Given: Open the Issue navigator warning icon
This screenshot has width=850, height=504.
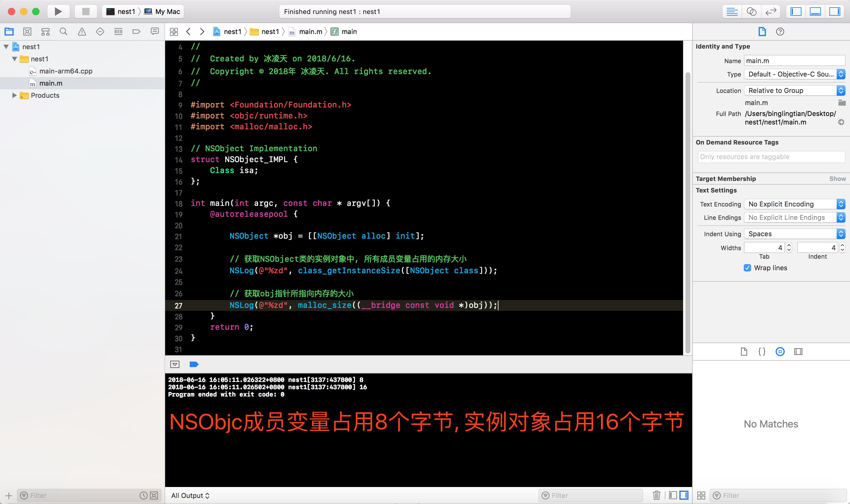Looking at the screenshot, I should [x=82, y=32].
